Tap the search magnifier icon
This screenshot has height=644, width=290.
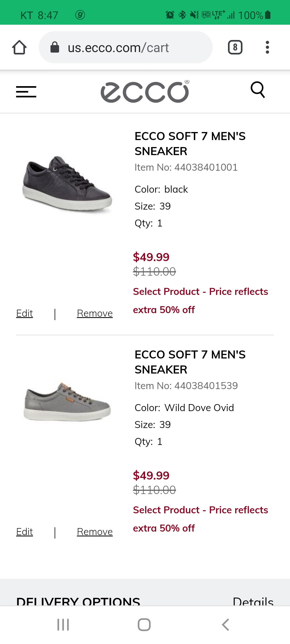tap(258, 90)
